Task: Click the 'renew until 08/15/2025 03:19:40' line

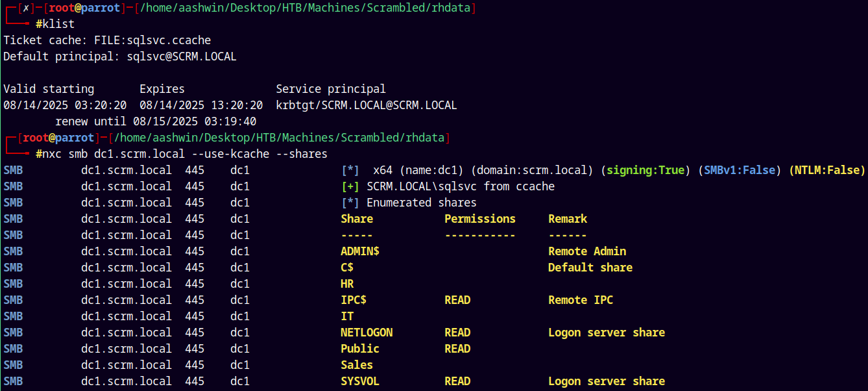Action: pyautogui.click(x=156, y=121)
